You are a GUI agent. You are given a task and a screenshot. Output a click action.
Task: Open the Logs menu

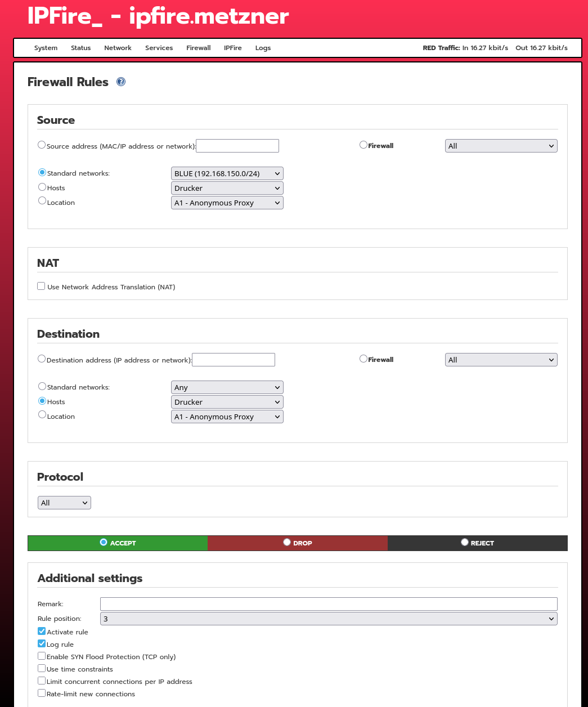tap(263, 48)
